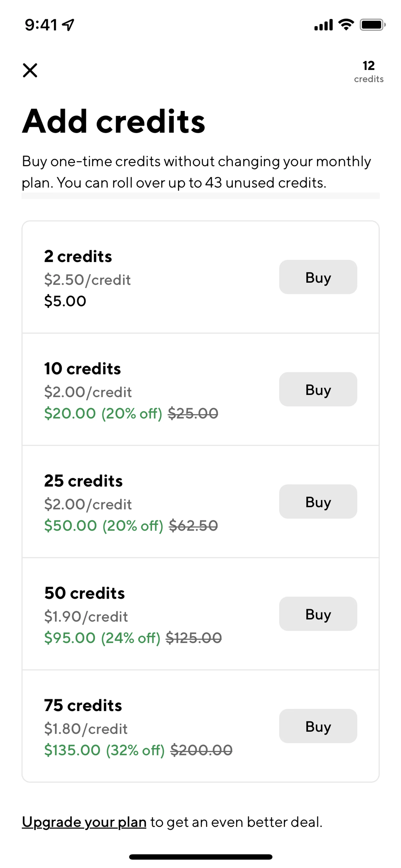Tap the crossed-out $25.00 price
The image size is (401, 868).
(x=193, y=413)
